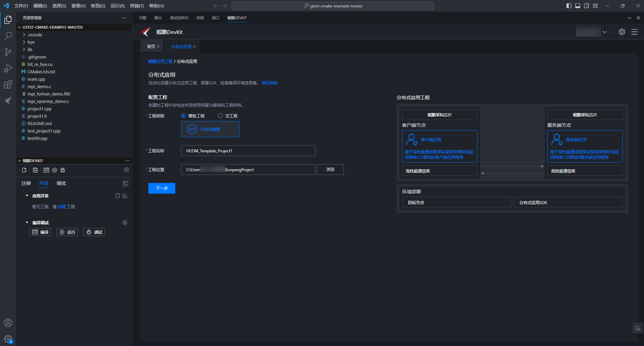Open the Explorer view in activity bar
Screen dimensions: 644x346
8,20
